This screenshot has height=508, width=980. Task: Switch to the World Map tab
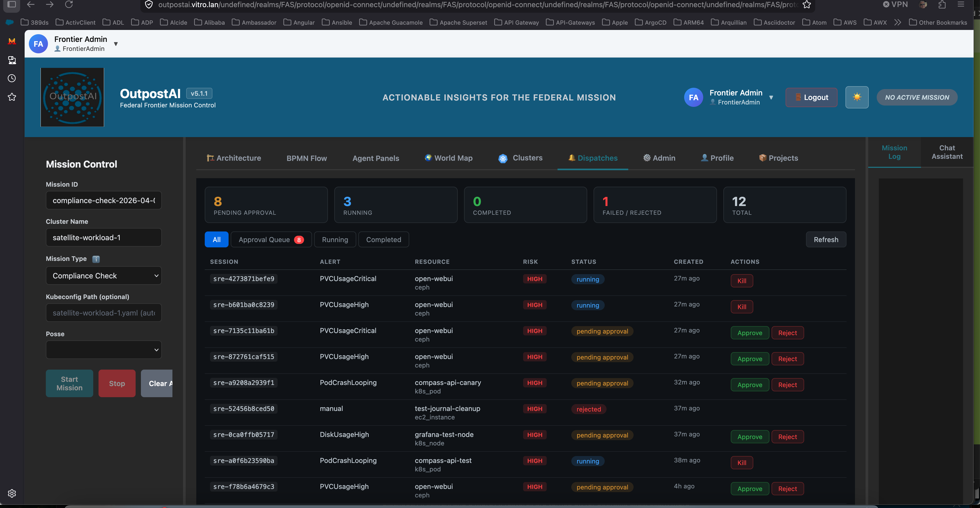coord(448,158)
